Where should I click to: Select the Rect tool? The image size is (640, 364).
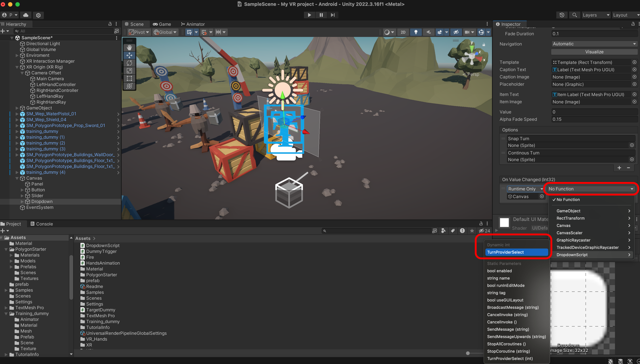(129, 79)
